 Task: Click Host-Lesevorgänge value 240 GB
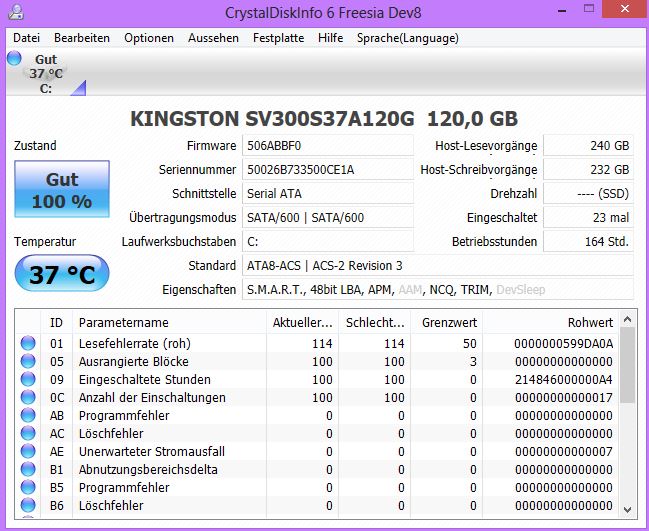click(588, 146)
